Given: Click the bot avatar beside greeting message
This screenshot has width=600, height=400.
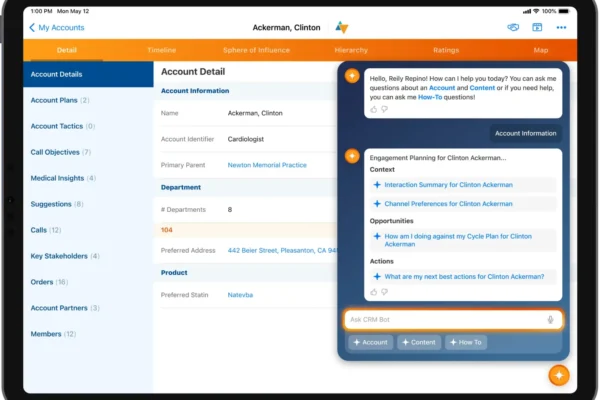Looking at the screenshot, I should [x=352, y=76].
